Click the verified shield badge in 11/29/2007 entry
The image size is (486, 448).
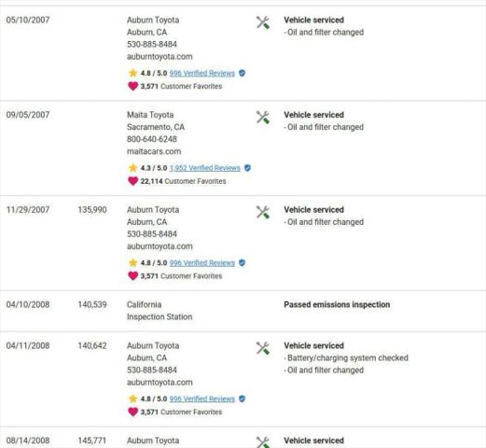pos(242,263)
